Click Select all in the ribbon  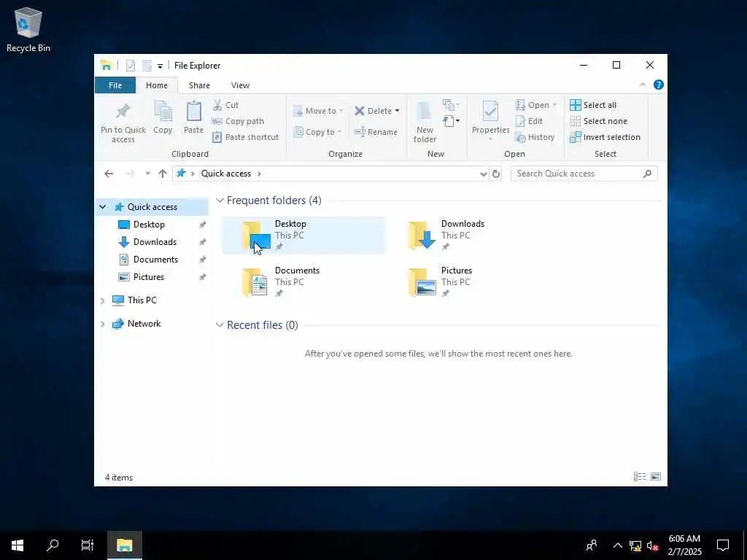point(593,105)
